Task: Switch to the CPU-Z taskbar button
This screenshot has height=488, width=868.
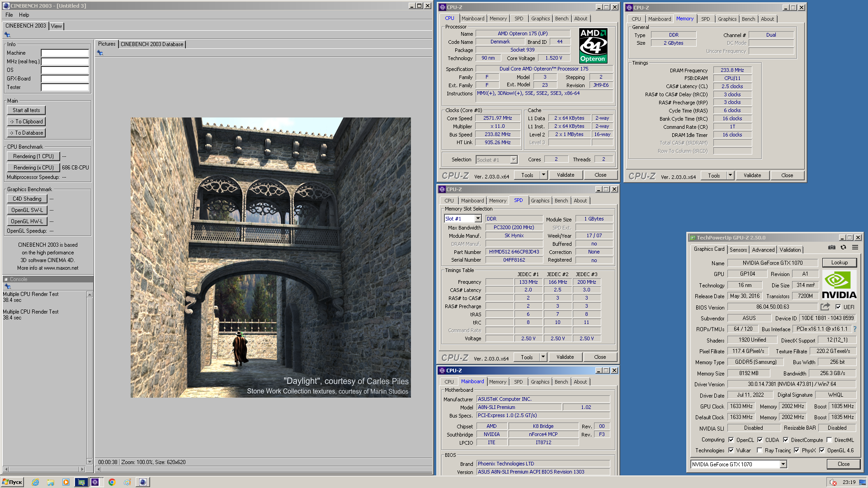Action: tap(95, 482)
